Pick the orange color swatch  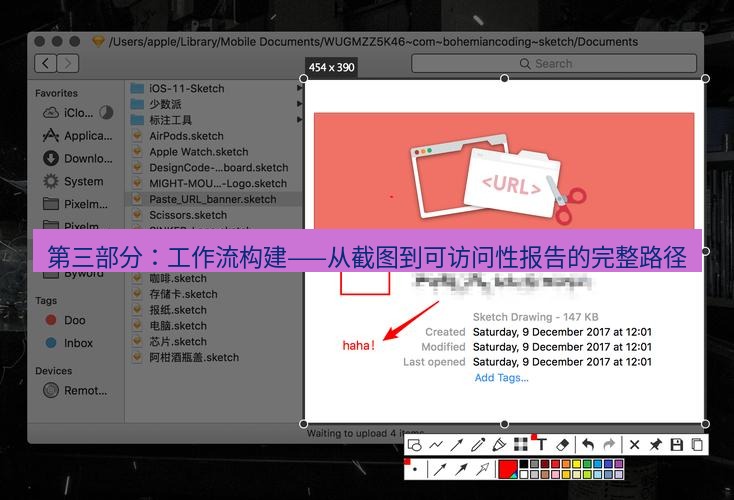point(566,464)
